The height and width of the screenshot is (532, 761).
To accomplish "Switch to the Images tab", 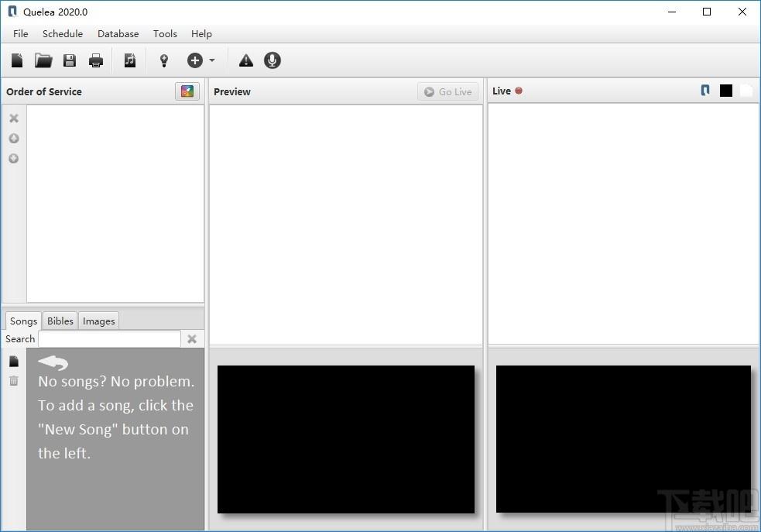I will pyautogui.click(x=98, y=321).
